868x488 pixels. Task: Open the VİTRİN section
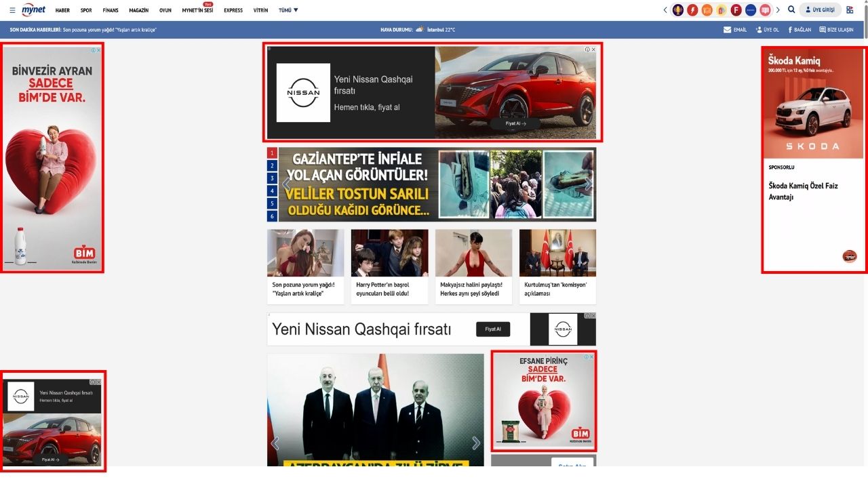tap(260, 10)
